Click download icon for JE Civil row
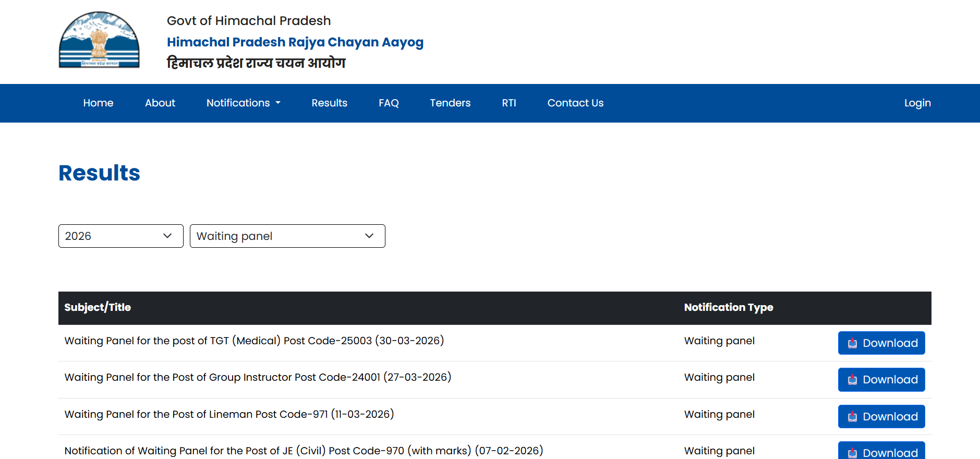The height and width of the screenshot is (459, 980). click(x=852, y=452)
